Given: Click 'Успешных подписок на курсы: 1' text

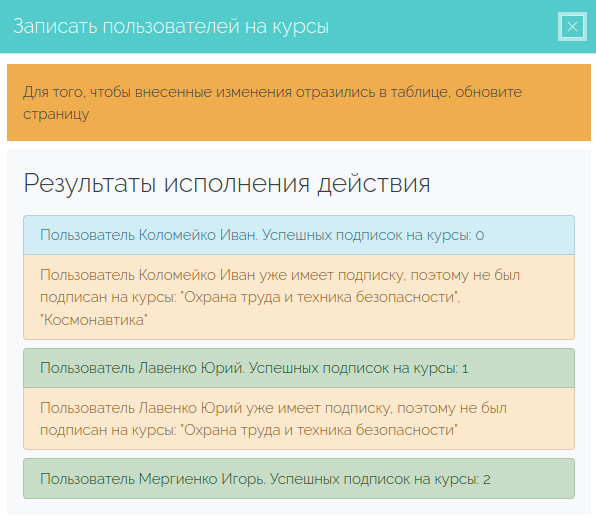Looking at the screenshot, I should 359,368.
